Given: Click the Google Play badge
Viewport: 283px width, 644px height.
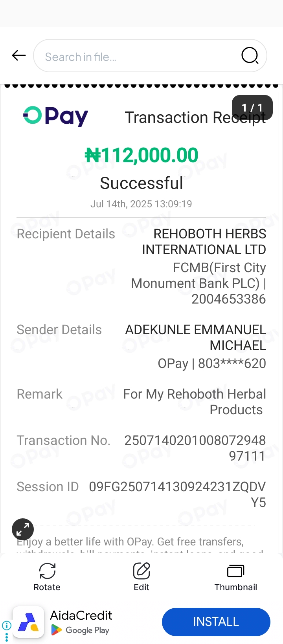Looking at the screenshot, I should click(81, 630).
